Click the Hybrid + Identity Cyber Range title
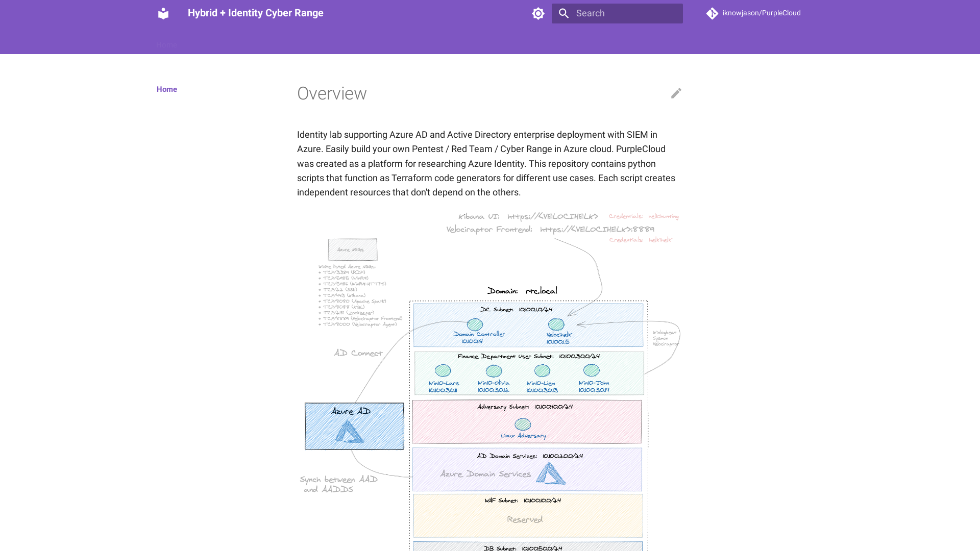980x551 pixels. (x=255, y=13)
